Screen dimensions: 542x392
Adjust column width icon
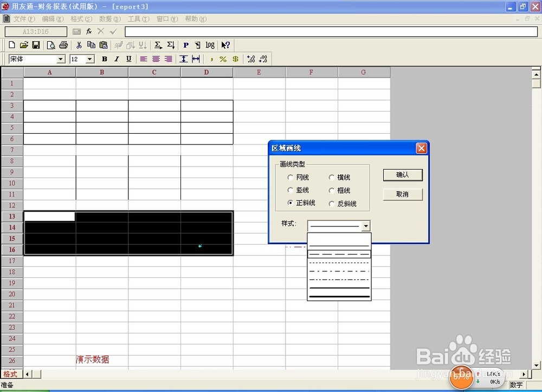pos(196,59)
